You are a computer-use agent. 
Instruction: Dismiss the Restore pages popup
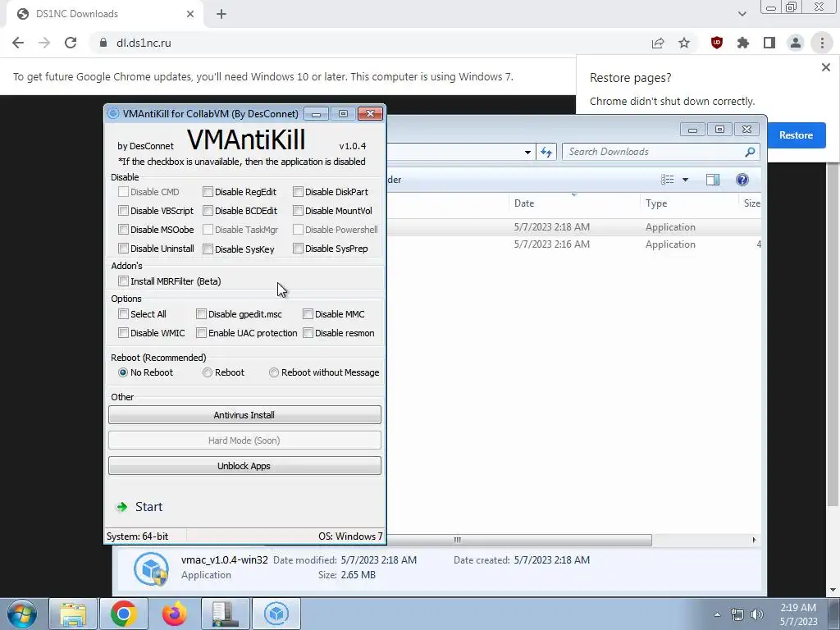(x=825, y=67)
